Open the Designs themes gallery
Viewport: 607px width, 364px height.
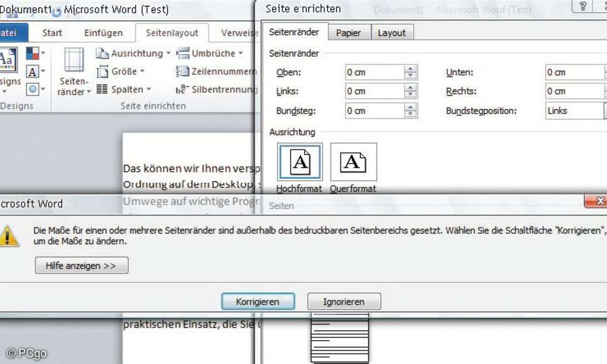pyautogui.click(x=9, y=71)
